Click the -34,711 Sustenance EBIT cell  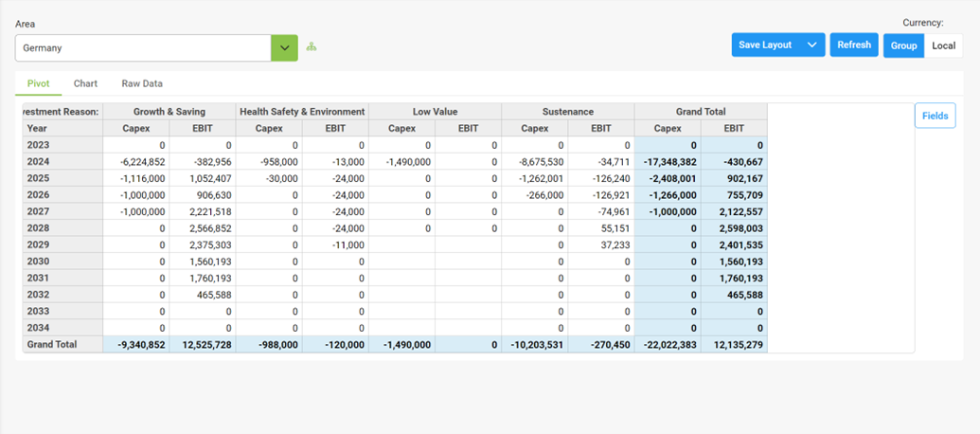tap(601, 161)
